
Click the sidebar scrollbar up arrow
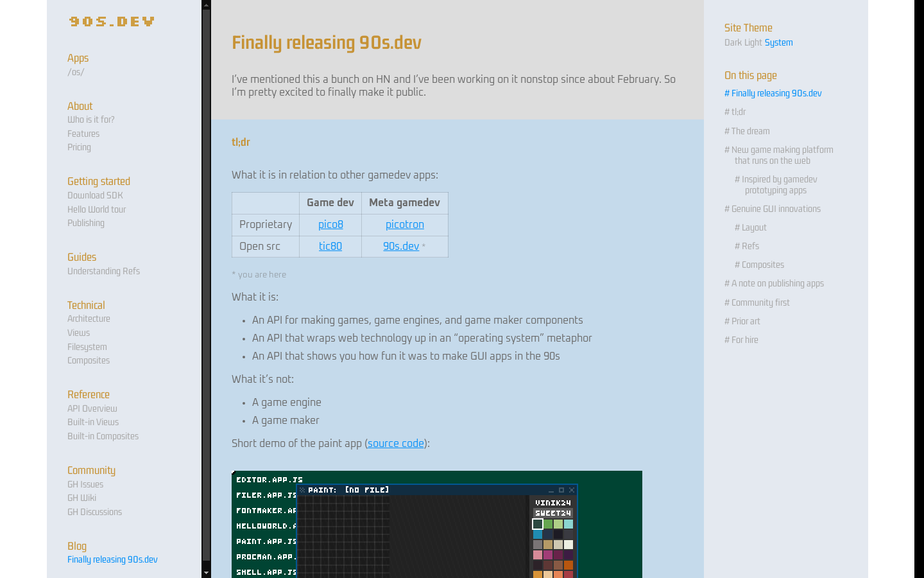[206, 4]
